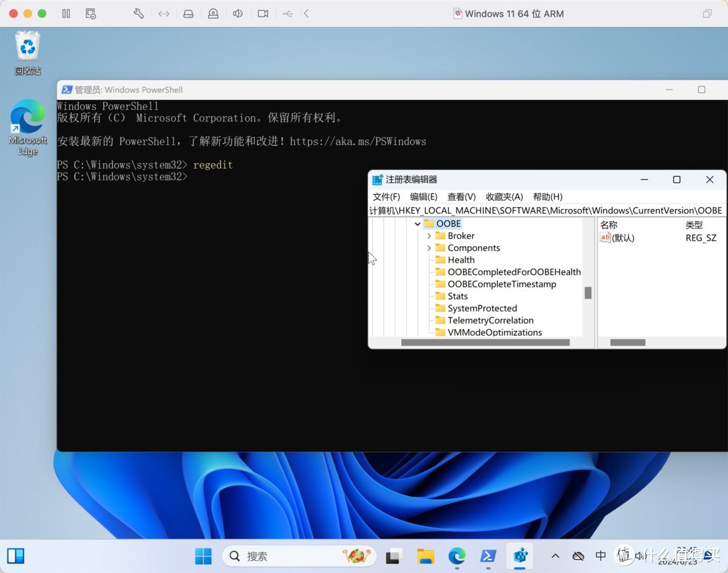The image size is (728, 573).
Task: Pause the virtual machine from VMware toolbar
Action: coord(66,13)
